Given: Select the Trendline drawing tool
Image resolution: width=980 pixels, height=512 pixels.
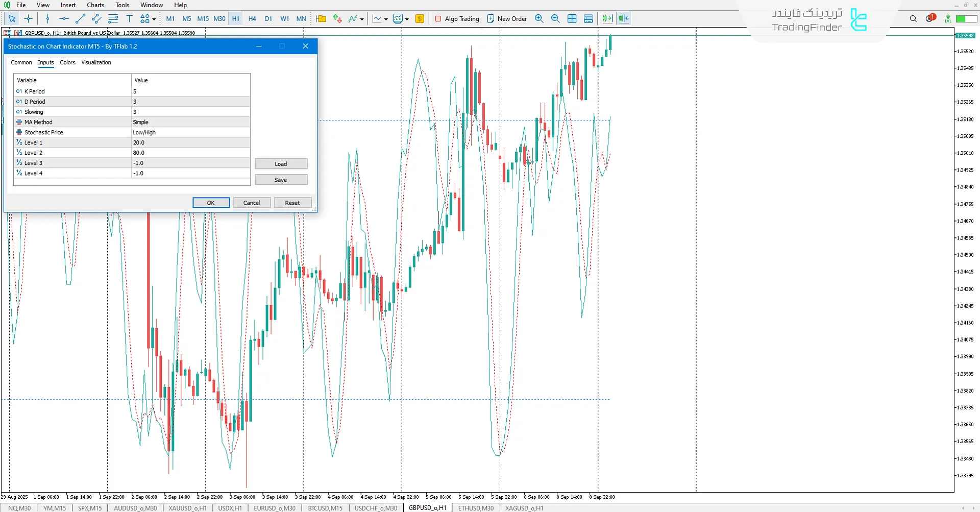Looking at the screenshot, I should (80, 18).
